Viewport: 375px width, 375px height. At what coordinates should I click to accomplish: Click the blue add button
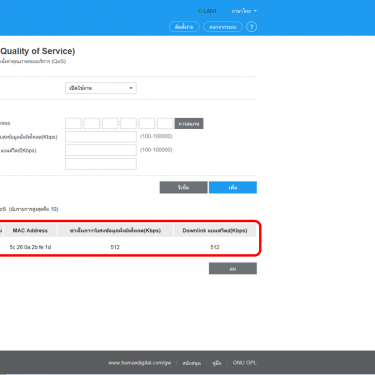[233, 187]
